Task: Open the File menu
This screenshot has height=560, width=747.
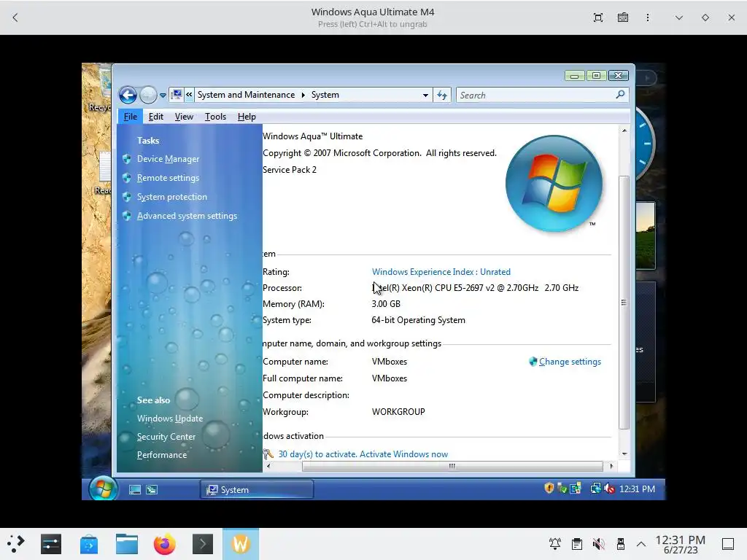Action: point(130,117)
